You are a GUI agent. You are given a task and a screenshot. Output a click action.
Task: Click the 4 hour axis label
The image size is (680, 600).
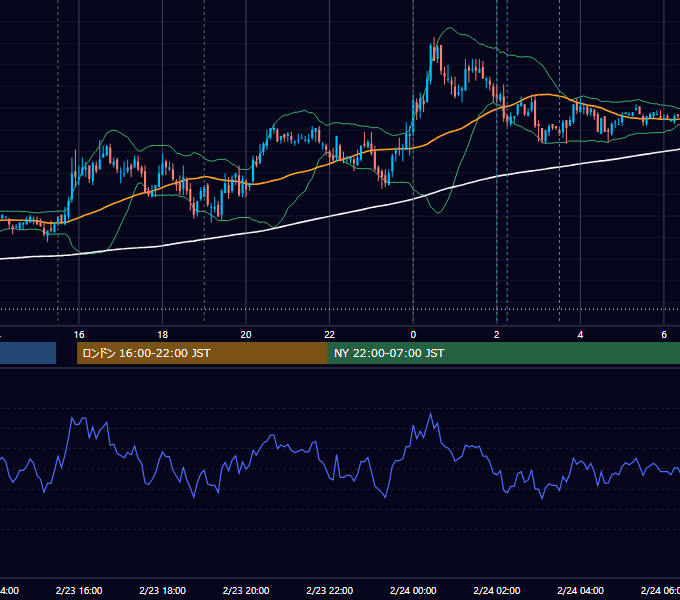click(580, 335)
